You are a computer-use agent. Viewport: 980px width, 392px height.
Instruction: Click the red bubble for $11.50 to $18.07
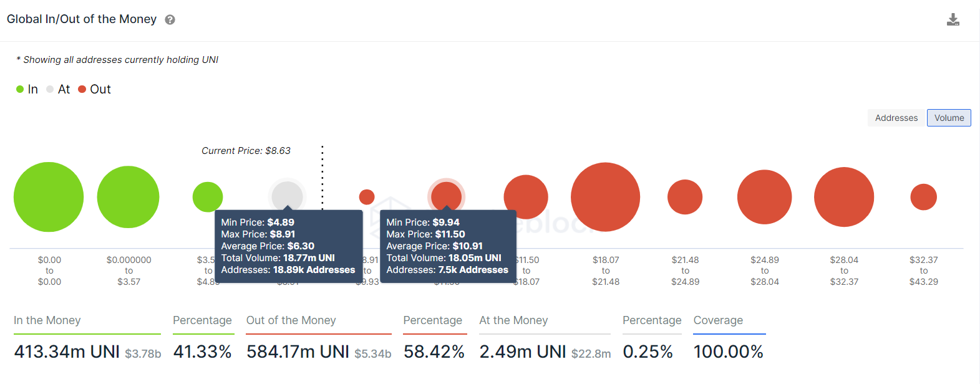(x=526, y=197)
